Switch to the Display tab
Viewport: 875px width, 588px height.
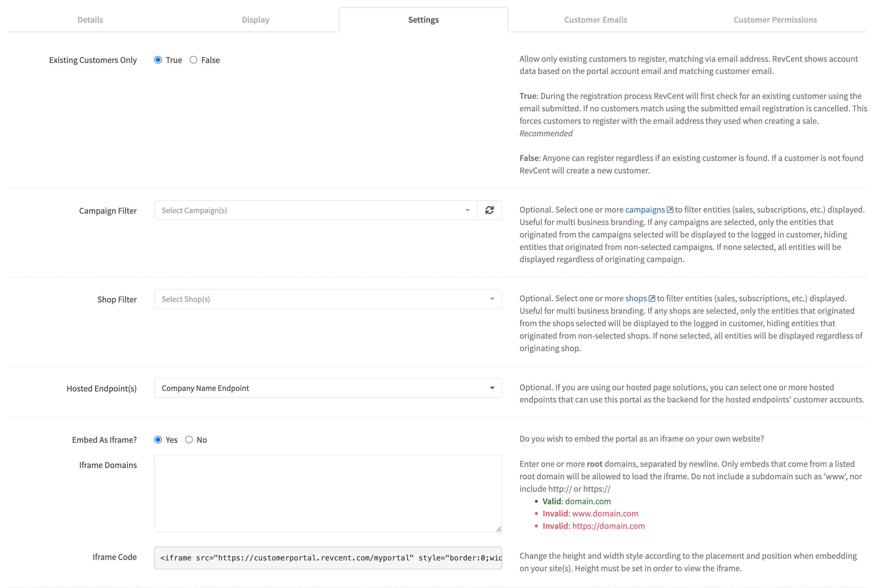[256, 19]
